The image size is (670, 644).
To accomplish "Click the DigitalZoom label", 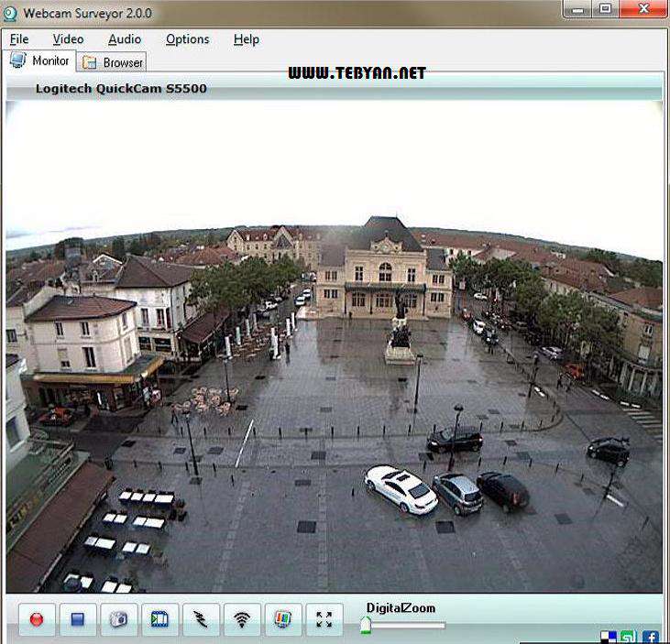I will (x=401, y=608).
